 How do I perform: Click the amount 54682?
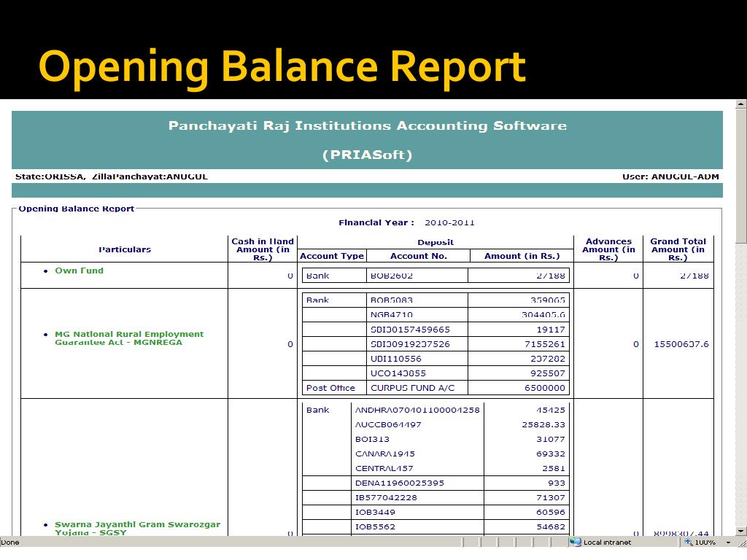pos(551,526)
